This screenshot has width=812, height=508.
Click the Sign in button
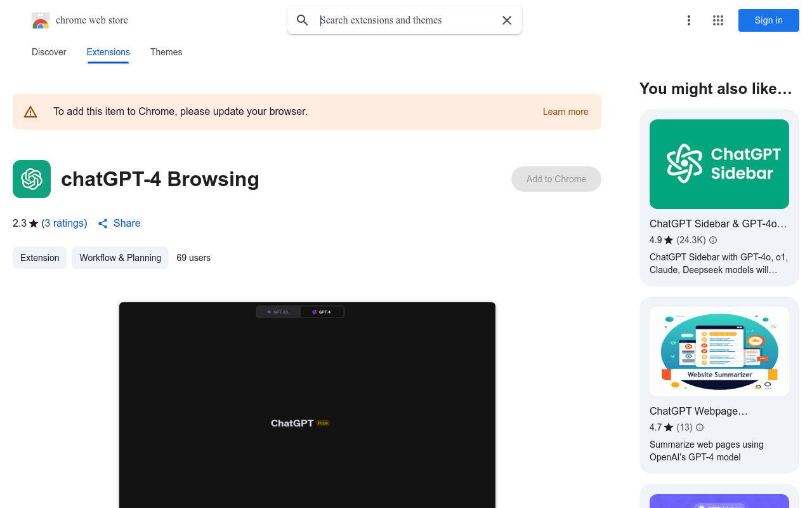[x=768, y=20]
